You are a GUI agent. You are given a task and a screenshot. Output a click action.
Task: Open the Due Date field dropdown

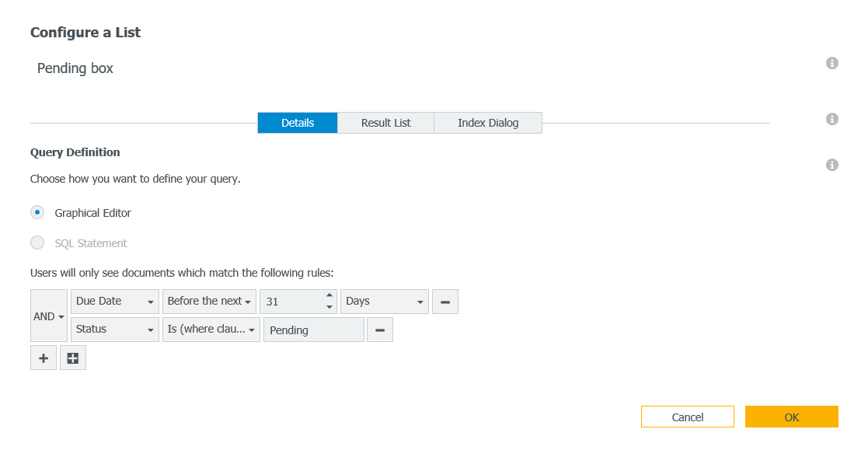[114, 301]
